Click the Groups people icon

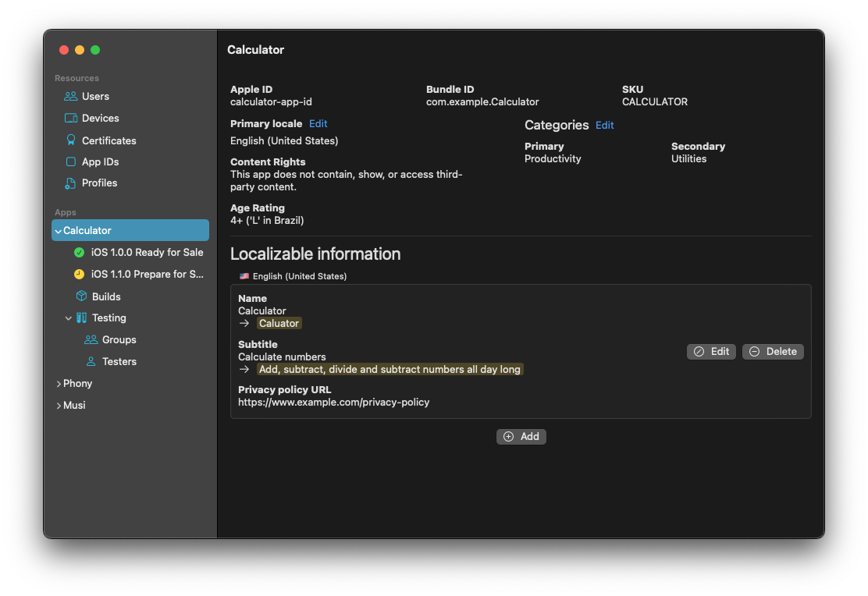tap(91, 340)
